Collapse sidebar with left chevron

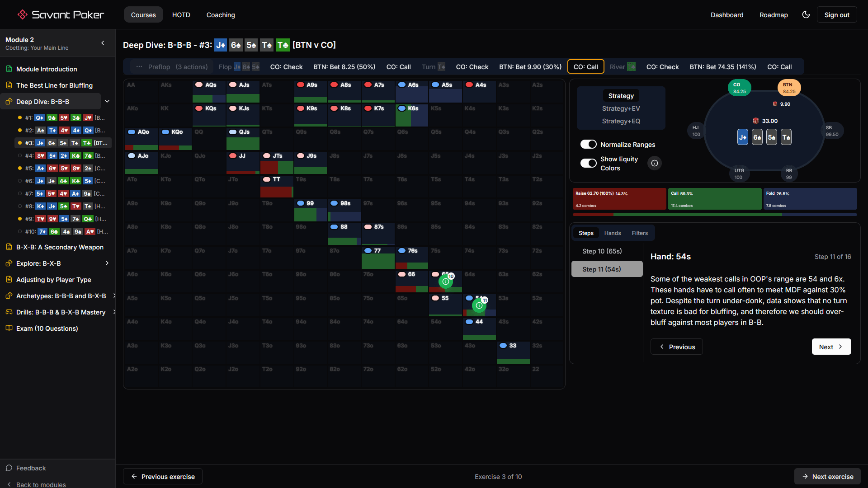[103, 43]
